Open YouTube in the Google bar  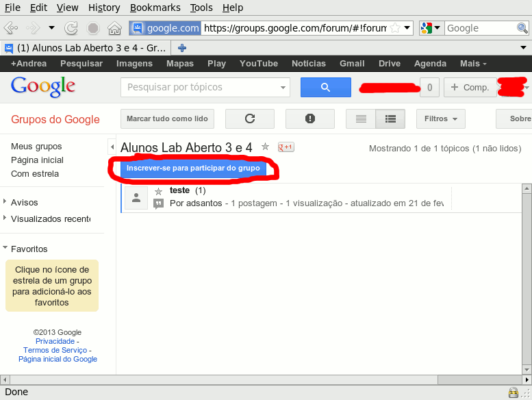pos(259,64)
